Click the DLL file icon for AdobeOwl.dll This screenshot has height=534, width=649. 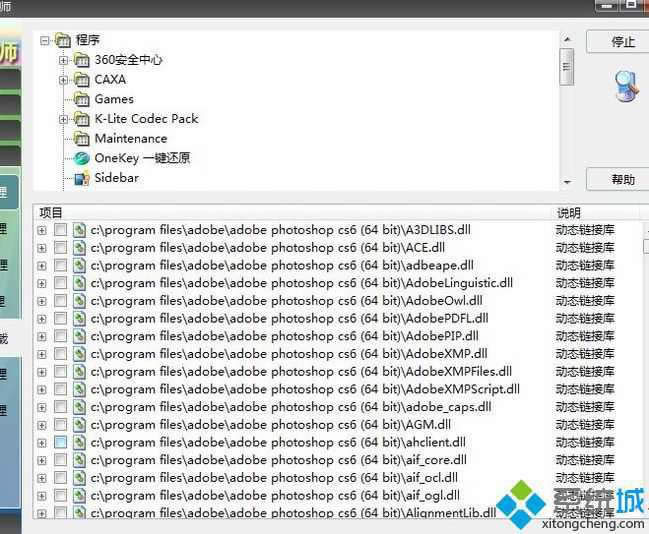click(x=79, y=301)
